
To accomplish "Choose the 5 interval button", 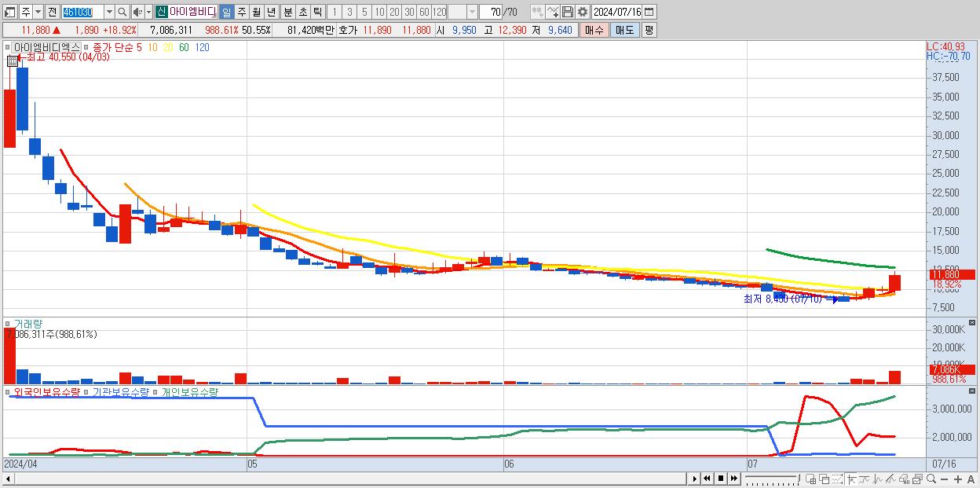I will pyautogui.click(x=364, y=12).
